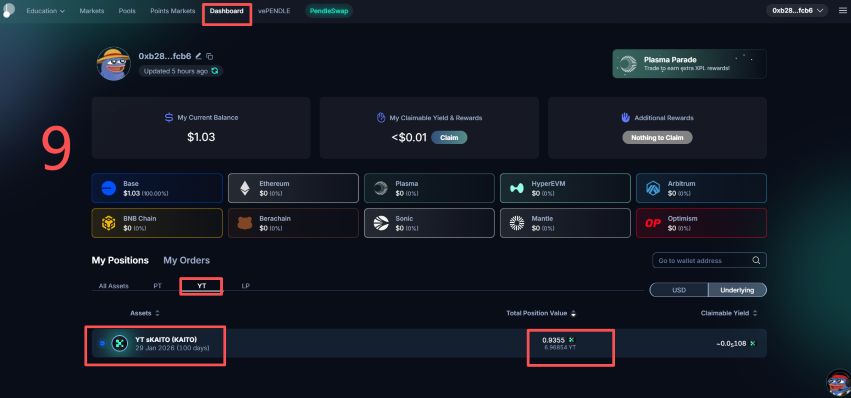
Task: Click the Plasma chain icon
Action: click(381, 188)
